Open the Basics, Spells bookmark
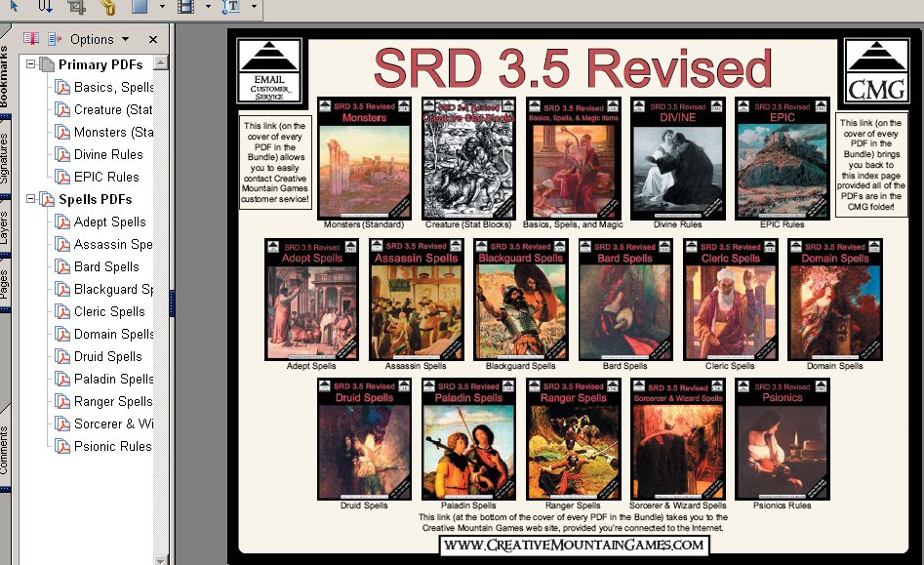The height and width of the screenshot is (565, 924). 113,87
